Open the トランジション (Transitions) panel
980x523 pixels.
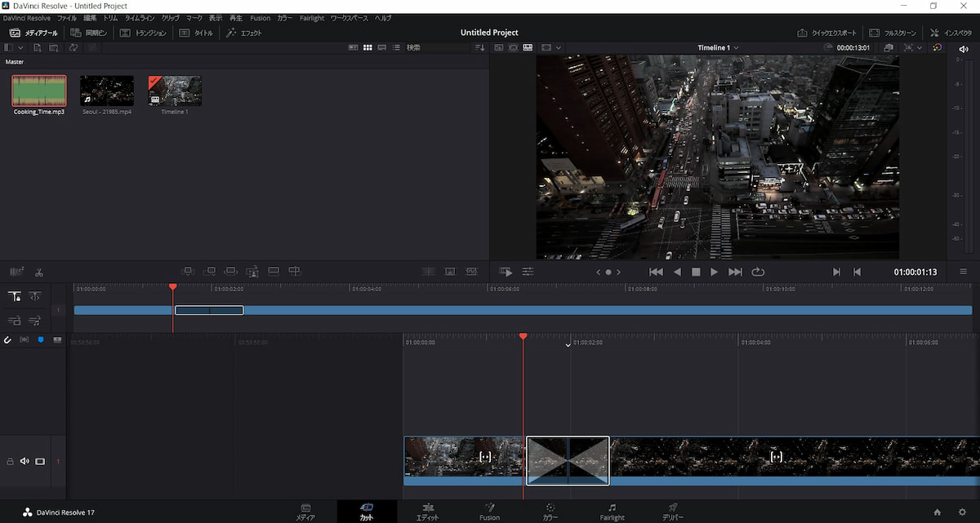[x=151, y=32]
